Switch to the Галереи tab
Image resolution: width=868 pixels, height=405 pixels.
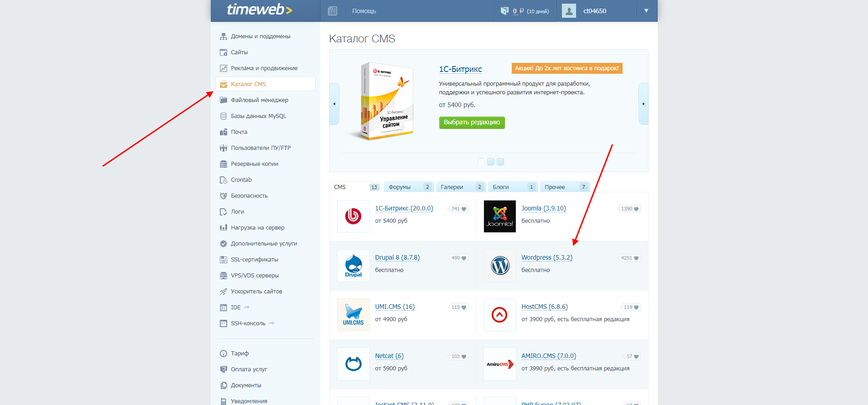pyautogui.click(x=461, y=187)
